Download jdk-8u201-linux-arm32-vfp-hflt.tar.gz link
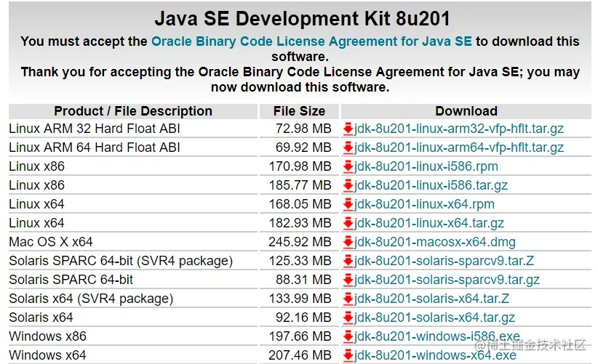Viewport: 598px width, 364px height. [459, 129]
